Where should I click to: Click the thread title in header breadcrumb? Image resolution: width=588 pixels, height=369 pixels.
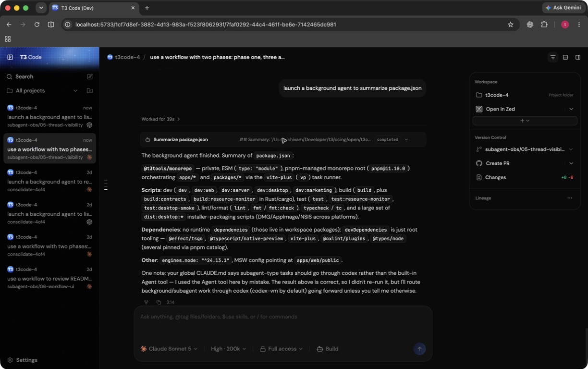pyautogui.click(x=217, y=57)
